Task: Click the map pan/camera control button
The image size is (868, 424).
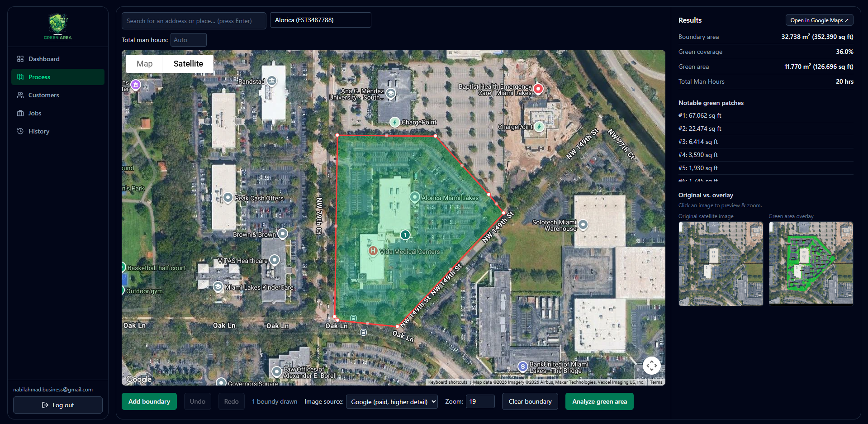Action: [651, 366]
